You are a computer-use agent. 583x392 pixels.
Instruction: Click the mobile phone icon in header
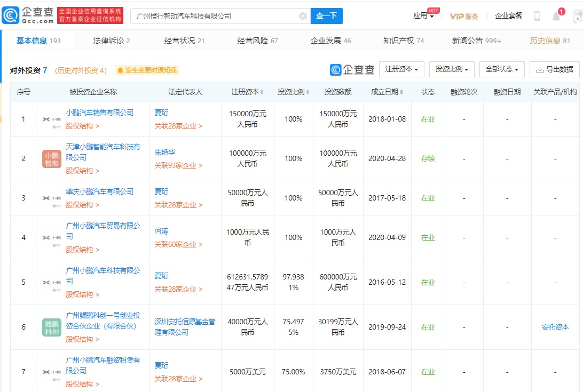tap(537, 16)
